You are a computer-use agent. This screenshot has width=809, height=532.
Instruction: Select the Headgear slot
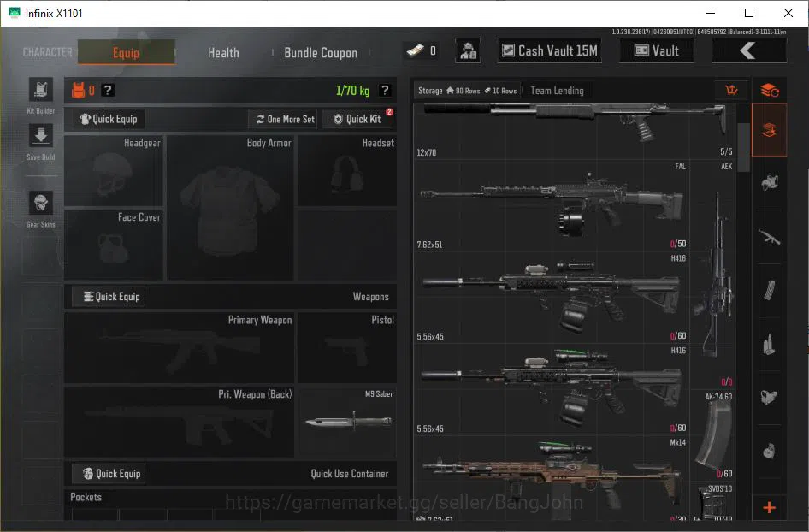point(114,171)
